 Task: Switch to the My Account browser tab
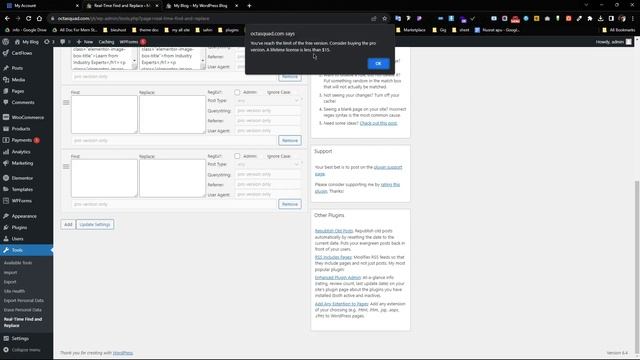click(x=41, y=6)
